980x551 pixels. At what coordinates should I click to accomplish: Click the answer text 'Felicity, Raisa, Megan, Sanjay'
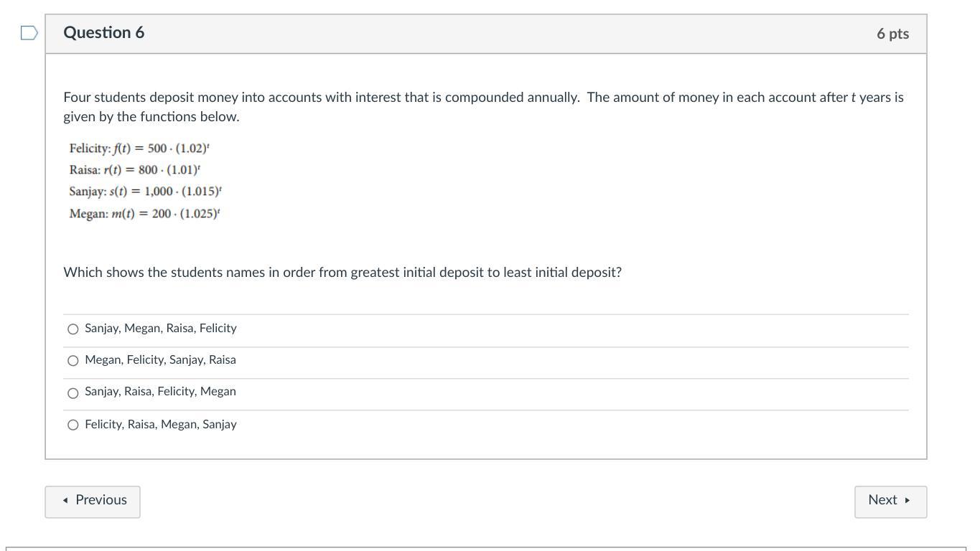click(160, 425)
